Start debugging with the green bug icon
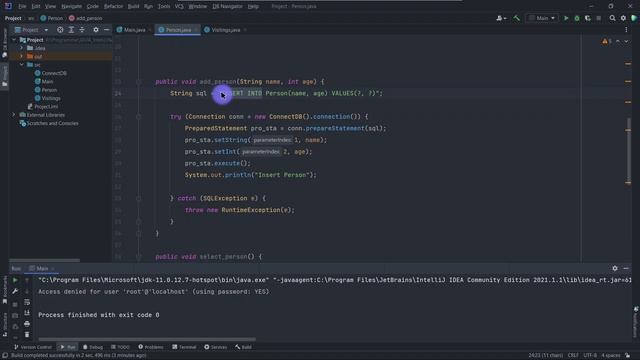640x360 pixels. pyautogui.click(x=577, y=18)
